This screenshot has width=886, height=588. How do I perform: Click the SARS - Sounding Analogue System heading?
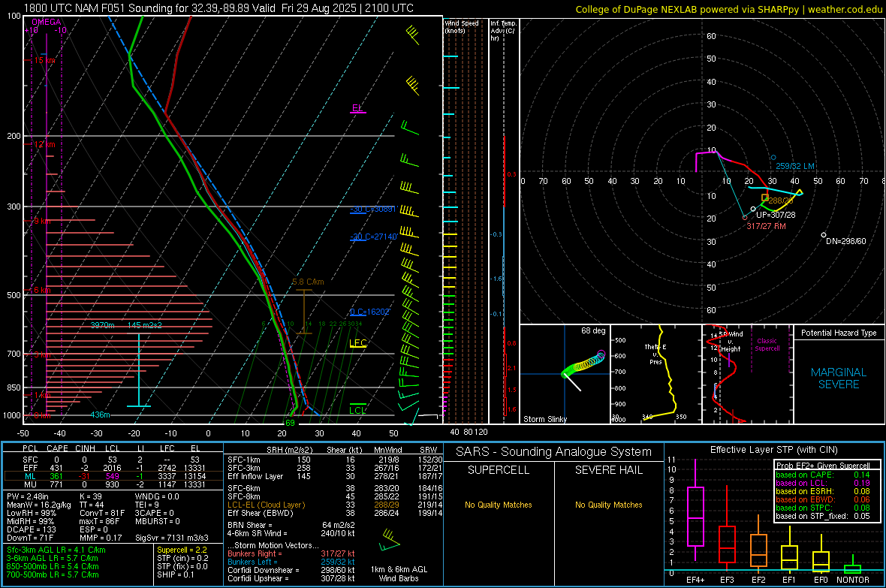pos(554,452)
